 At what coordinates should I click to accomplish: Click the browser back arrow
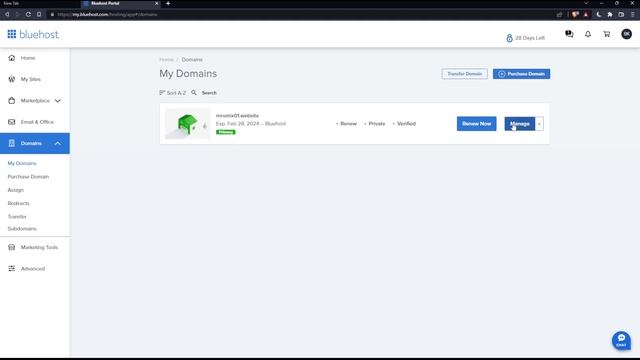(7, 14)
